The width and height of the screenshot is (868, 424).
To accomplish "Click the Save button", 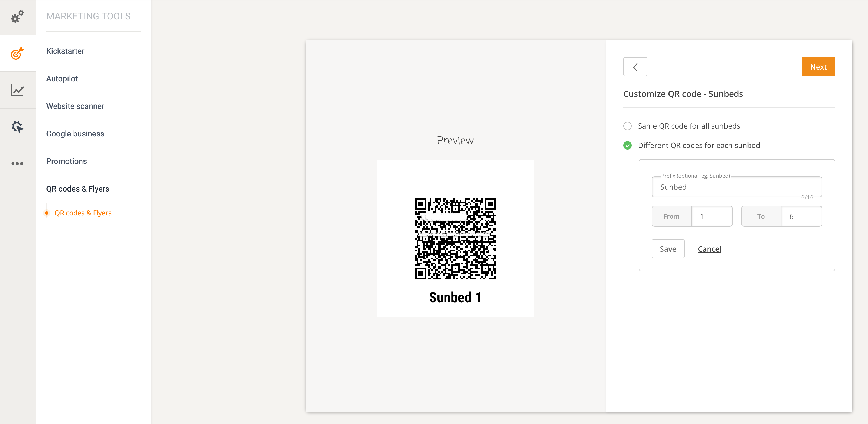I will [x=668, y=249].
